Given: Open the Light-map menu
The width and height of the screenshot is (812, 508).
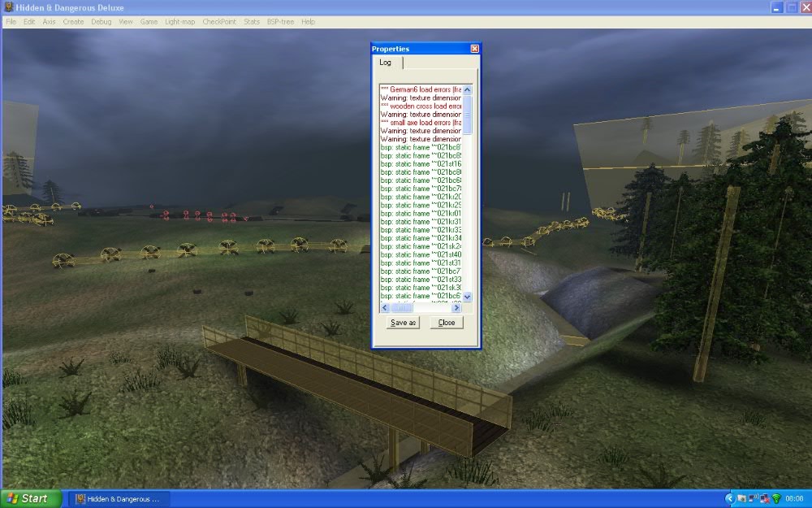Looking at the screenshot, I should (x=179, y=22).
